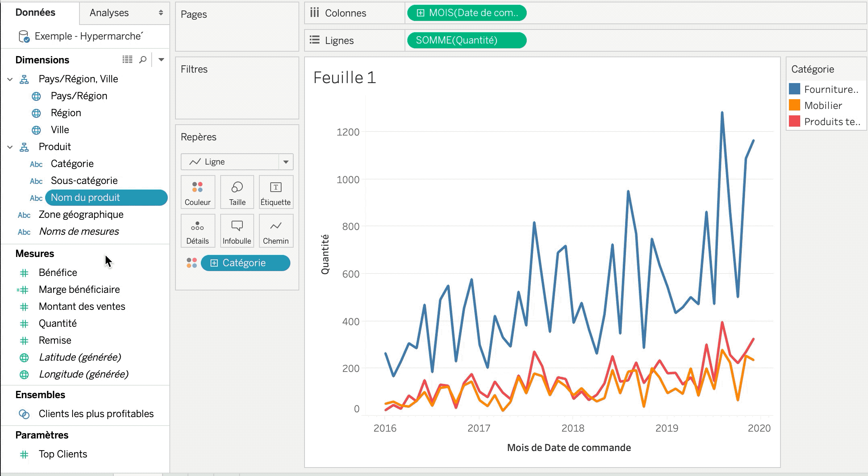Click the data source database icon
Image resolution: width=868 pixels, height=476 pixels.
(x=24, y=36)
